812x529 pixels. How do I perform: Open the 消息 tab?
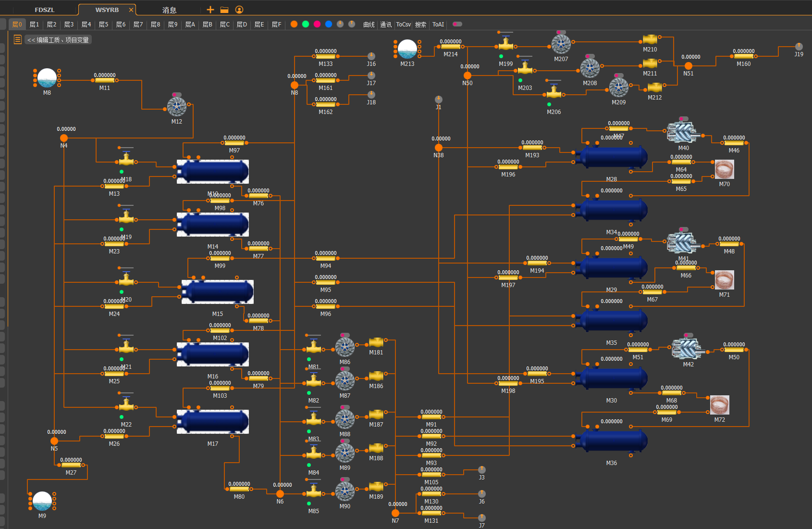169,10
